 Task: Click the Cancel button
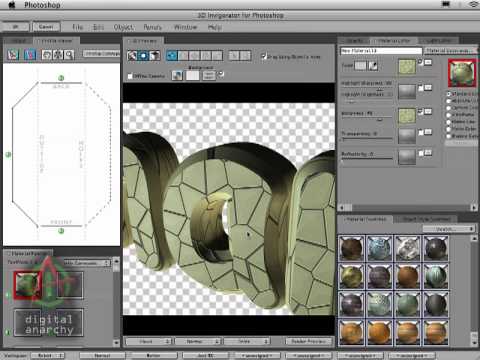[x=46, y=27]
